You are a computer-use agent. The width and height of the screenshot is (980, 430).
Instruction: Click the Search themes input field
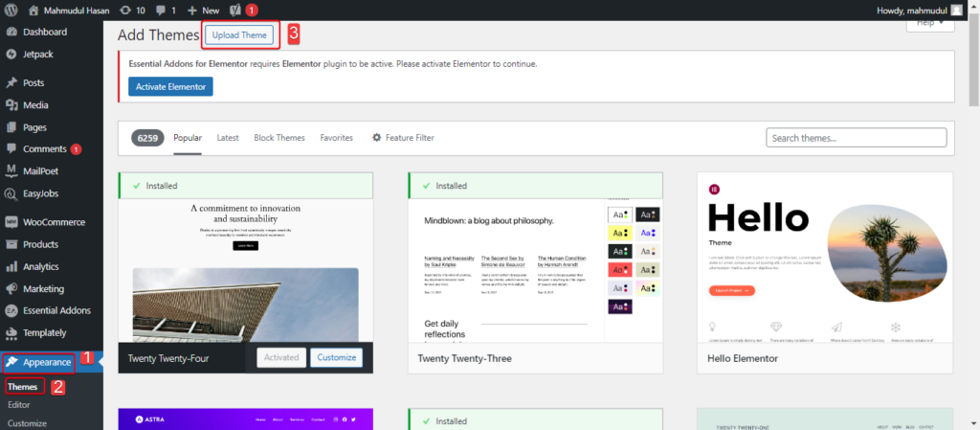click(856, 138)
